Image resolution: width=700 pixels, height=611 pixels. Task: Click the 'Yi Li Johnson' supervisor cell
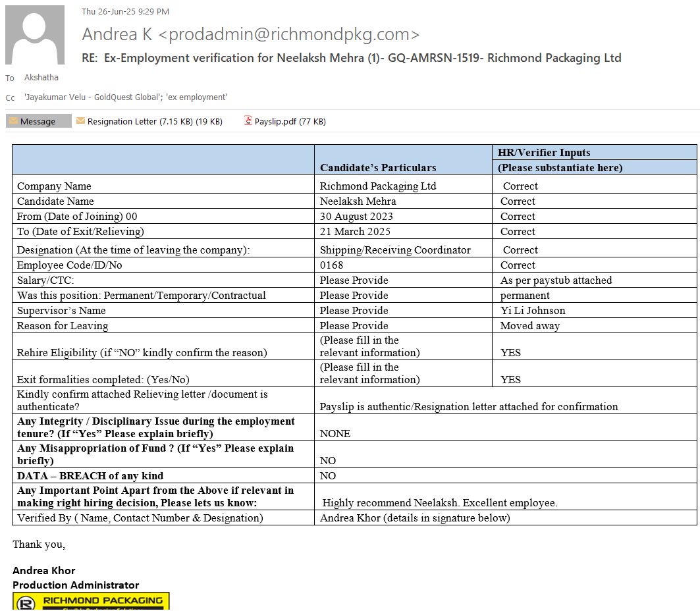click(533, 311)
